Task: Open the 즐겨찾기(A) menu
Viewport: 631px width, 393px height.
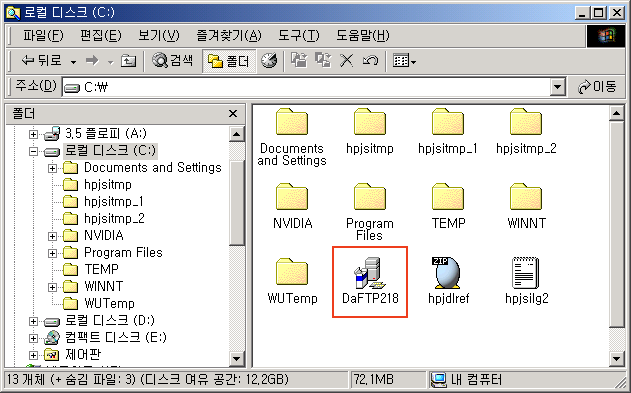Action: tap(229, 36)
